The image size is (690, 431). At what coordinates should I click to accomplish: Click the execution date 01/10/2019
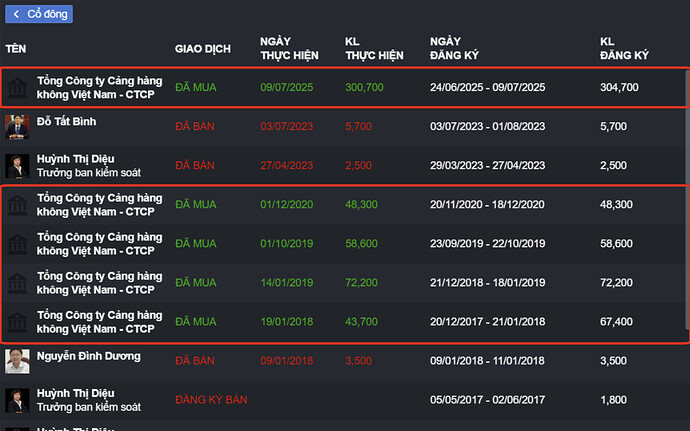286,244
